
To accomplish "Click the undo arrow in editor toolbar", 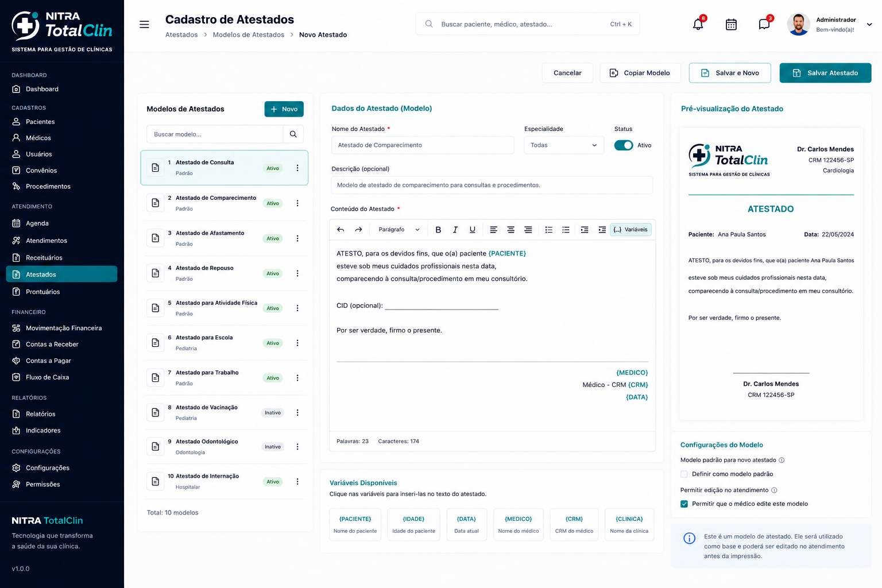I will (341, 230).
